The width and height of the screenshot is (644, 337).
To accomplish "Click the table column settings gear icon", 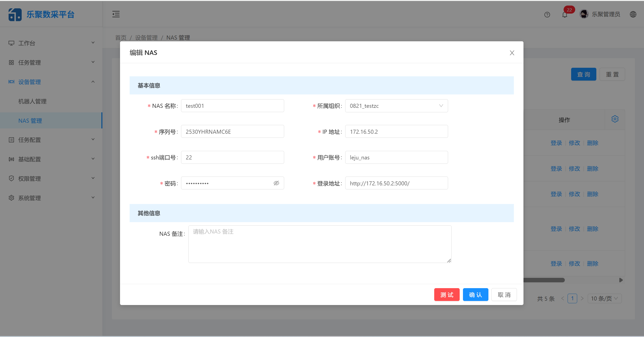I will click(x=615, y=119).
